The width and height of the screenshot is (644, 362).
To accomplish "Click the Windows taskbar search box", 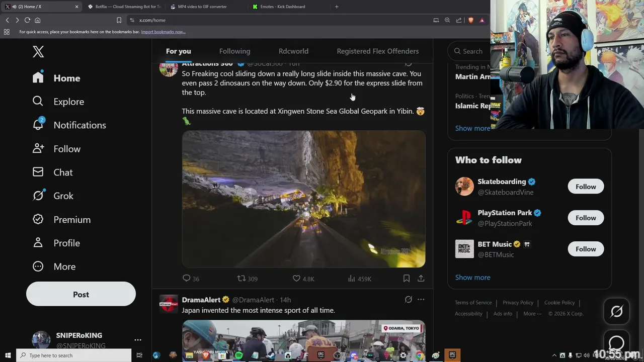I will [73, 355].
